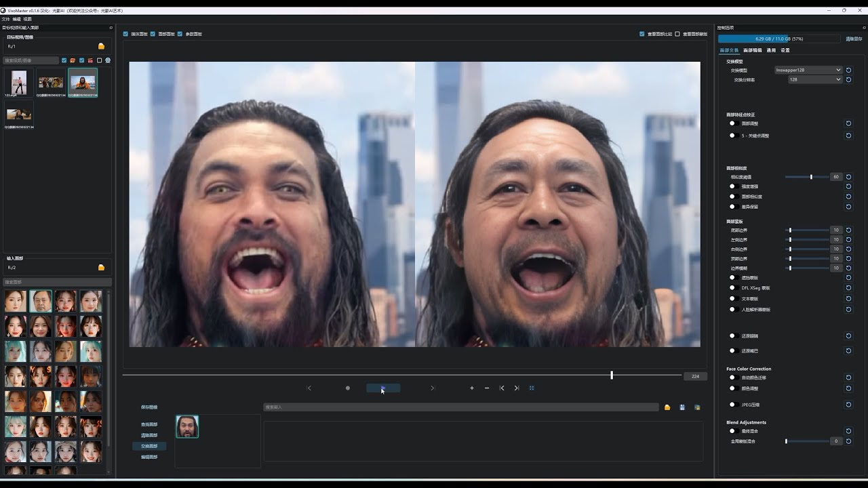Undock the right control options panel
868x488 pixels.
tap(865, 28)
